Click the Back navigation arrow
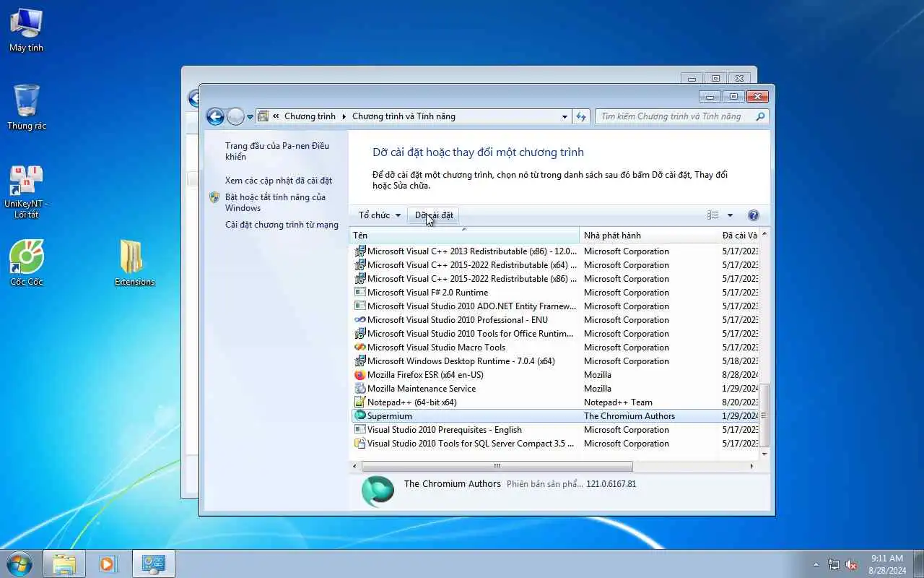Image resolution: width=924 pixels, height=578 pixels. pos(215,116)
